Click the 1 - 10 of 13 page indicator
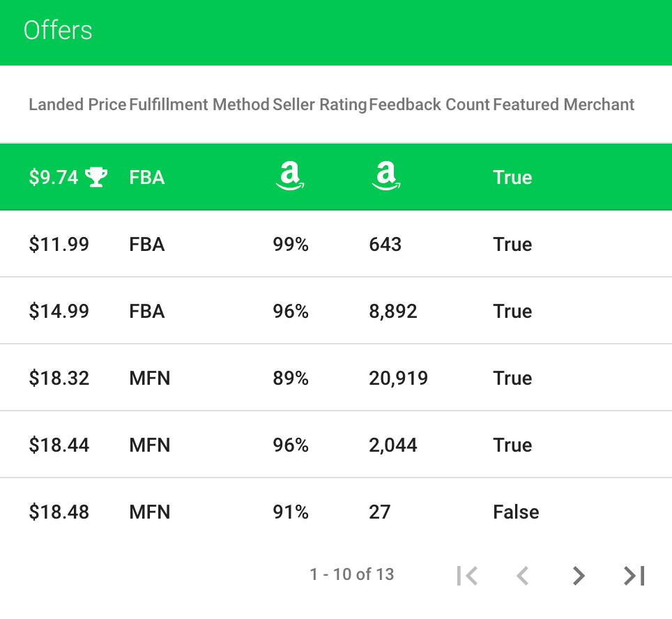Image resolution: width=672 pixels, height=619 pixels. [352, 574]
